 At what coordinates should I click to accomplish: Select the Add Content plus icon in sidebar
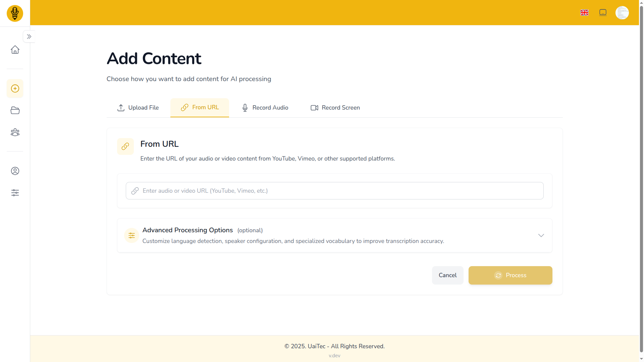[15, 88]
